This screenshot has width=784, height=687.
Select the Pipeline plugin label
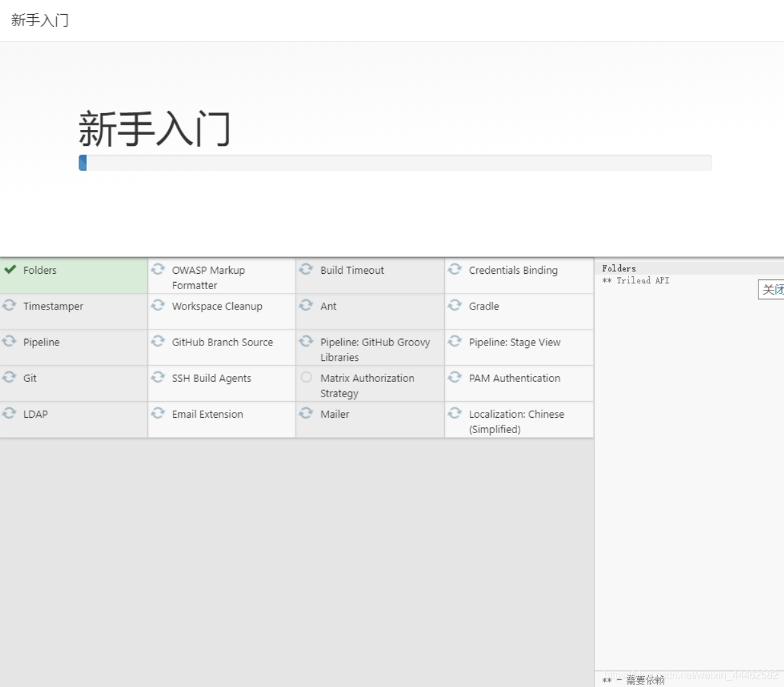[42, 342]
